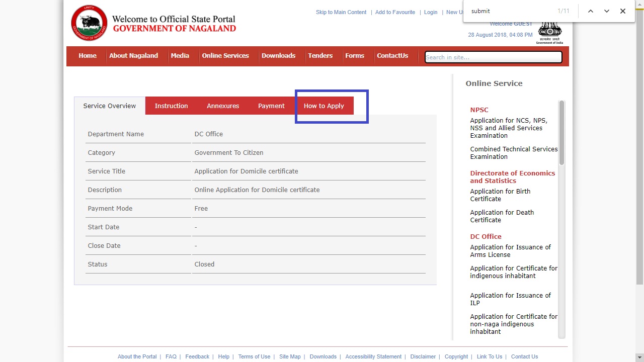This screenshot has width=644, height=362.
Task: Open the Online Services menu
Action: (x=225, y=56)
